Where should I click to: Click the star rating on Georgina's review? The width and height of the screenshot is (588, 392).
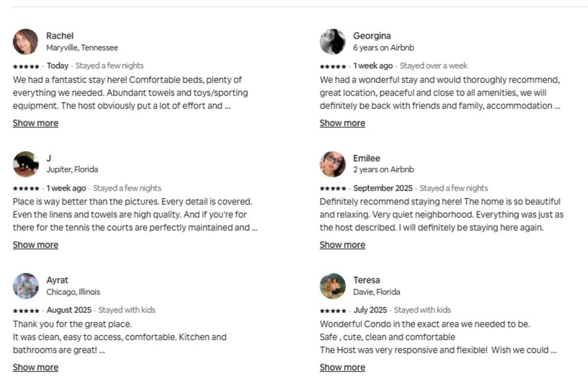point(333,66)
